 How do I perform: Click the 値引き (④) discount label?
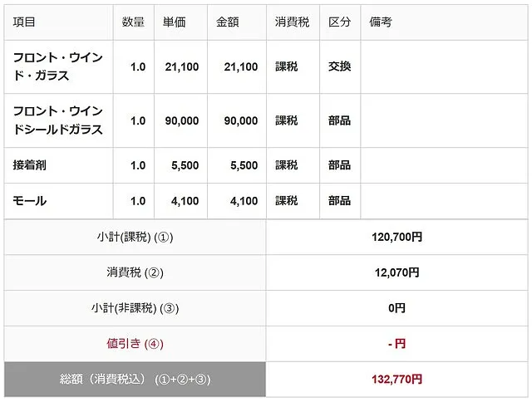(134, 343)
